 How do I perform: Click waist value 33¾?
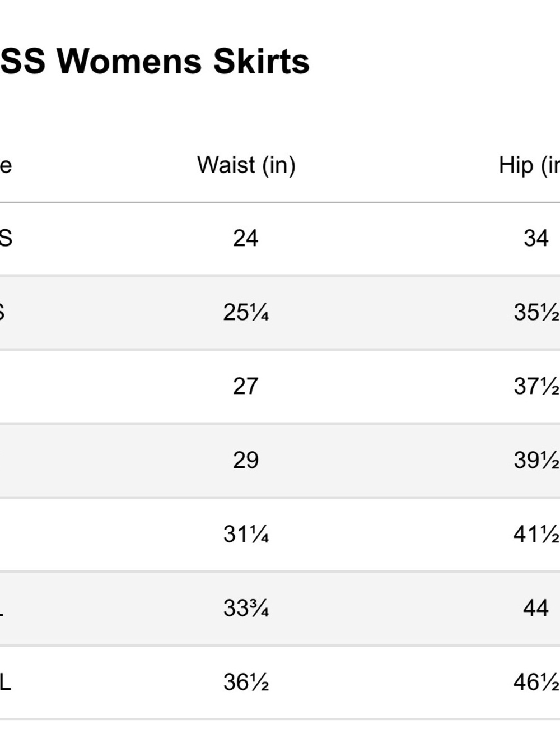246,608
